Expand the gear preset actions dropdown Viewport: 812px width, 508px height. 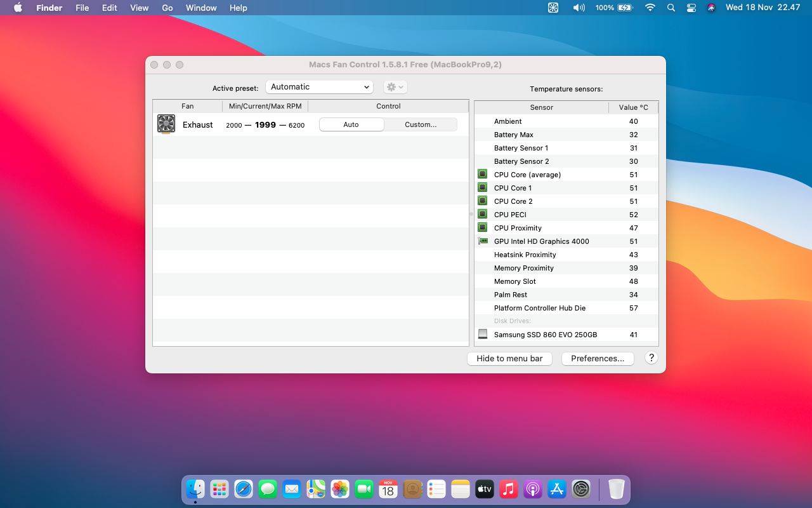point(395,87)
